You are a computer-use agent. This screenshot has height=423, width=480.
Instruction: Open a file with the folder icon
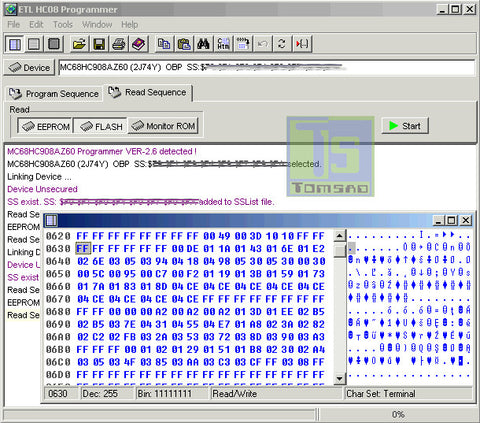[x=79, y=44]
